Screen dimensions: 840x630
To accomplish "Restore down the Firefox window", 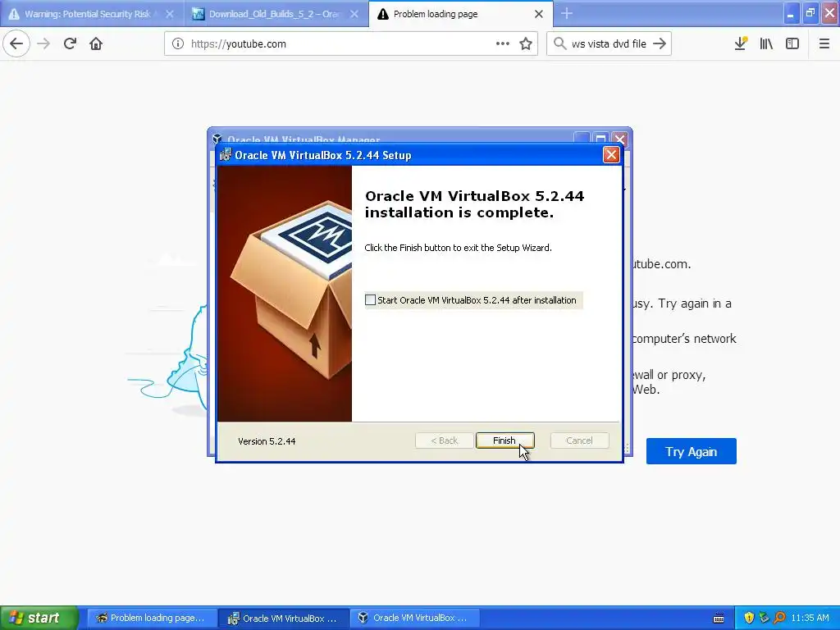I will (810, 13).
